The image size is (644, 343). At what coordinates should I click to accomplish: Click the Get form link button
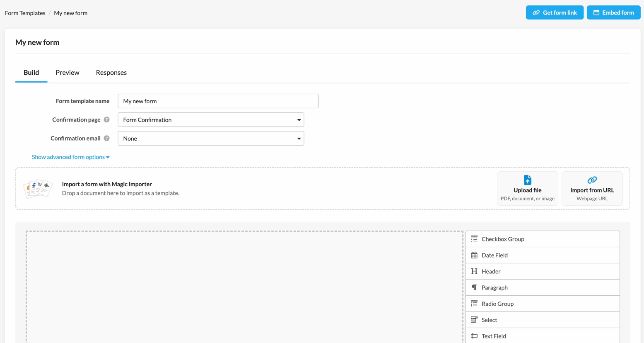pyautogui.click(x=555, y=13)
